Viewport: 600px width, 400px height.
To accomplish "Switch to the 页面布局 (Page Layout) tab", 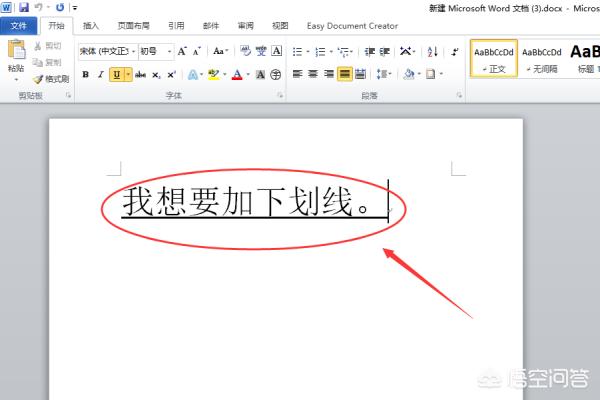I will [134, 26].
